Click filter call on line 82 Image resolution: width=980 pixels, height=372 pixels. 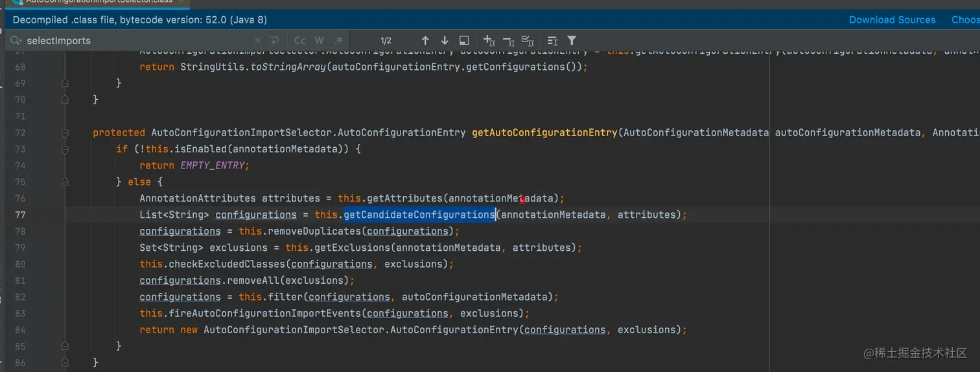(285, 297)
